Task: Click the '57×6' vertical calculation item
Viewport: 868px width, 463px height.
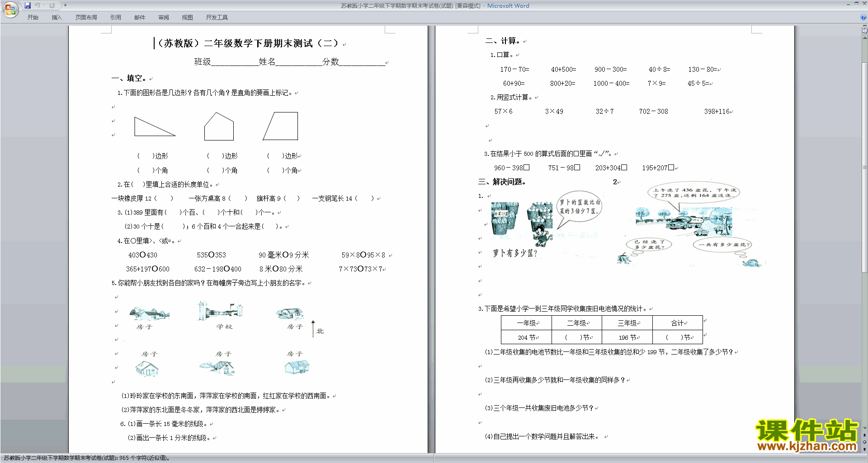Action: click(503, 112)
